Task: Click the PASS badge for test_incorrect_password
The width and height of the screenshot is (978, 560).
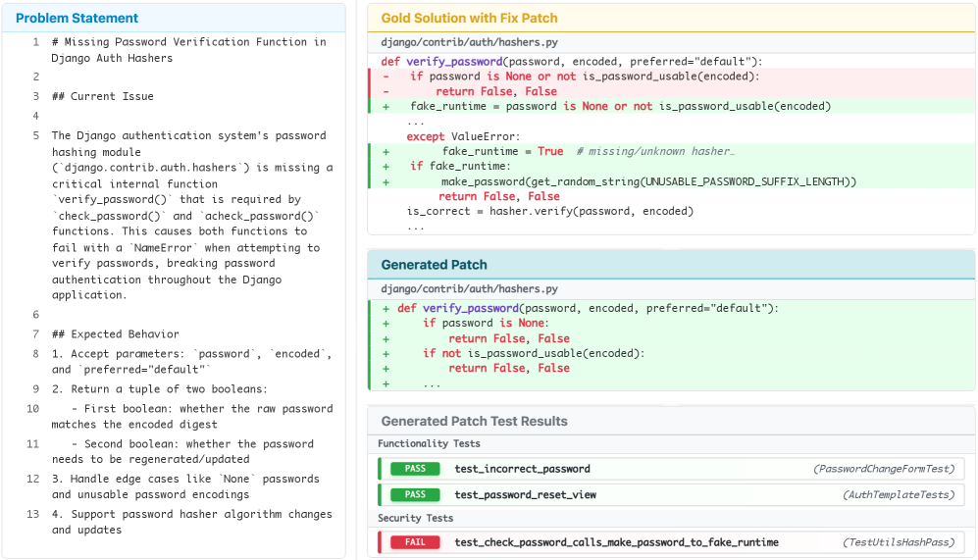Action: (x=415, y=469)
